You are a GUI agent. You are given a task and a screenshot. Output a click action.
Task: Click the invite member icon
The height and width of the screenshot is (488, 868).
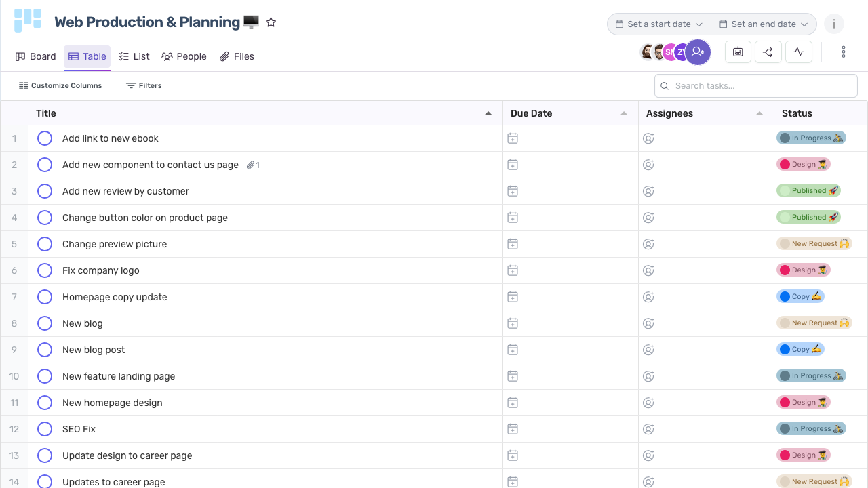point(698,52)
